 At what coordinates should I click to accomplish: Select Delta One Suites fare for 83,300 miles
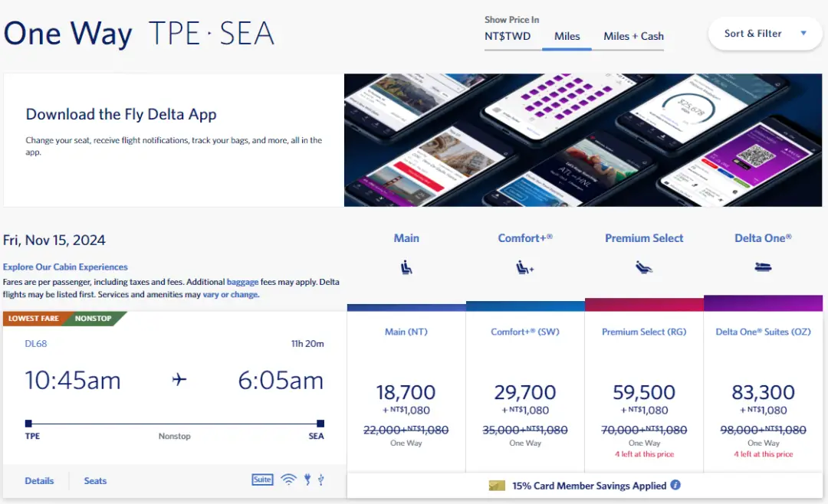(x=763, y=392)
